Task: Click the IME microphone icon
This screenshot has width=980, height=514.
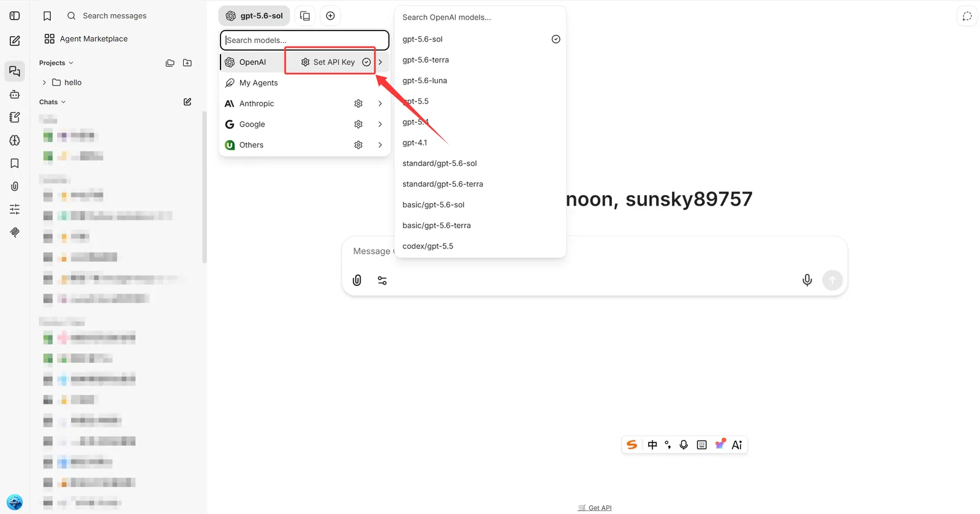Action: point(684,445)
